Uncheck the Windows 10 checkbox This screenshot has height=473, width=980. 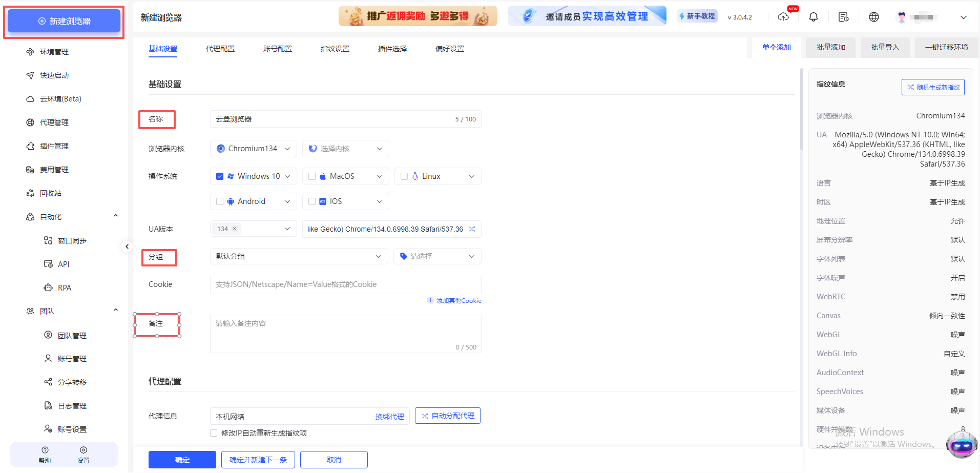point(220,176)
